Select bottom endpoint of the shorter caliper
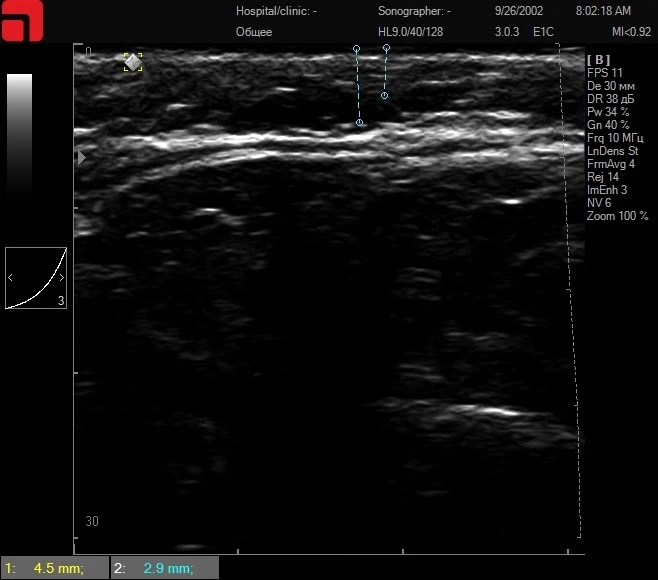This screenshot has width=658, height=580. click(384, 96)
